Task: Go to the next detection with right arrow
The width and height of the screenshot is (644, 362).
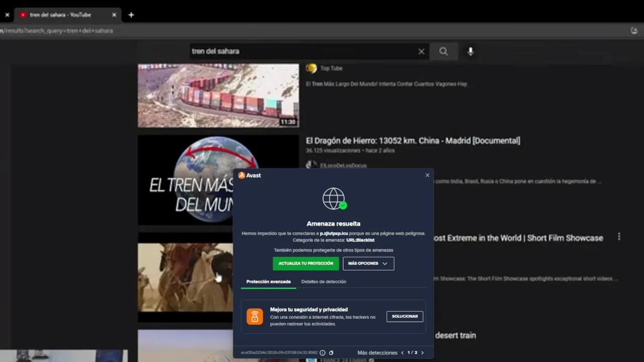Action: point(422,353)
